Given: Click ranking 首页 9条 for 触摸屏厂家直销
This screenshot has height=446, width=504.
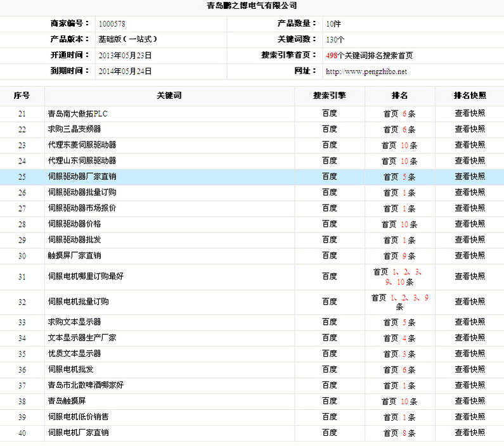Looking at the screenshot, I should click(x=399, y=256).
